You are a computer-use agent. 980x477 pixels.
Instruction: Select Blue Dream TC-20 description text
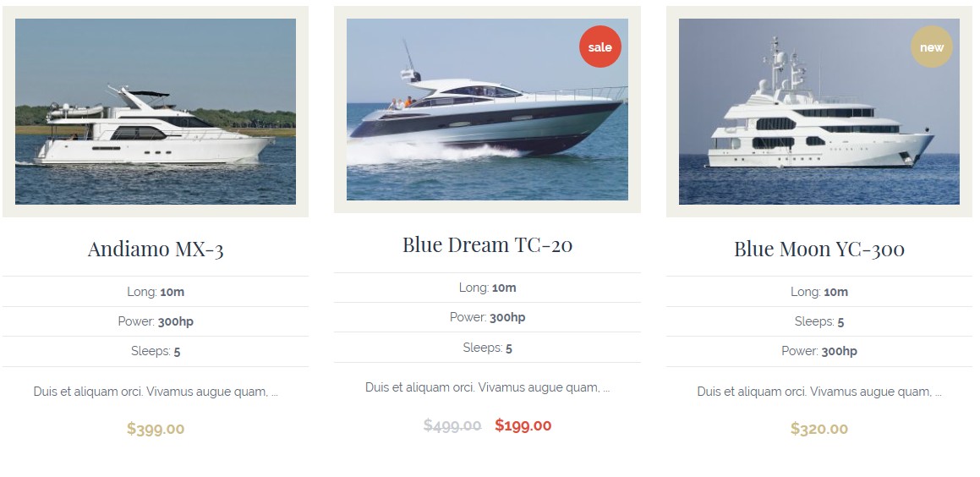coord(488,387)
